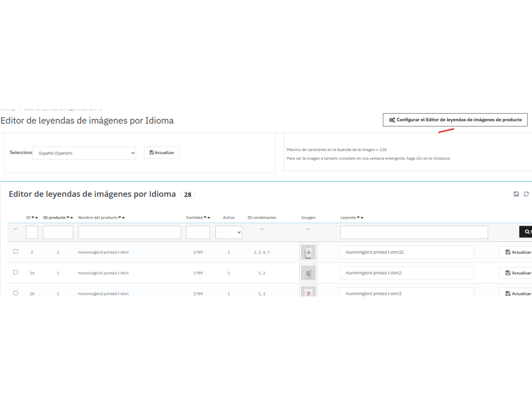This screenshot has width=532, height=406.
Task: Click ID combinación column header
Action: pyautogui.click(x=262, y=217)
